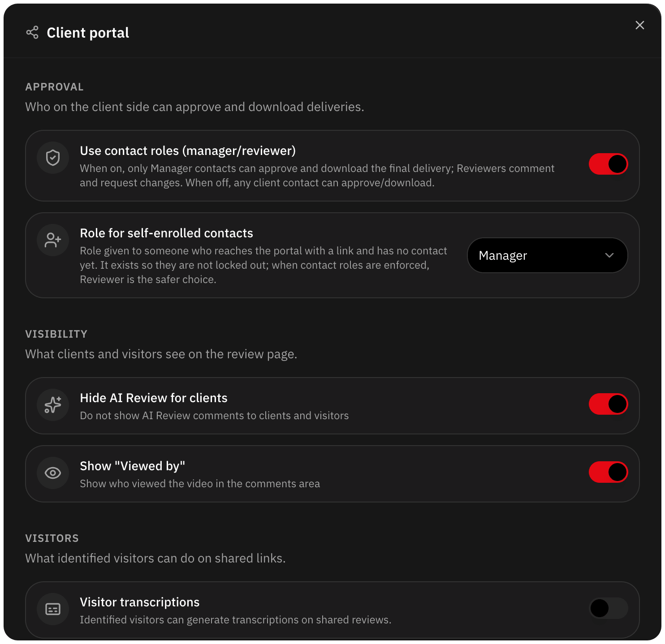This screenshot has width=665, height=644.
Task: Click "Show who viewed the video" description
Action: (200, 484)
